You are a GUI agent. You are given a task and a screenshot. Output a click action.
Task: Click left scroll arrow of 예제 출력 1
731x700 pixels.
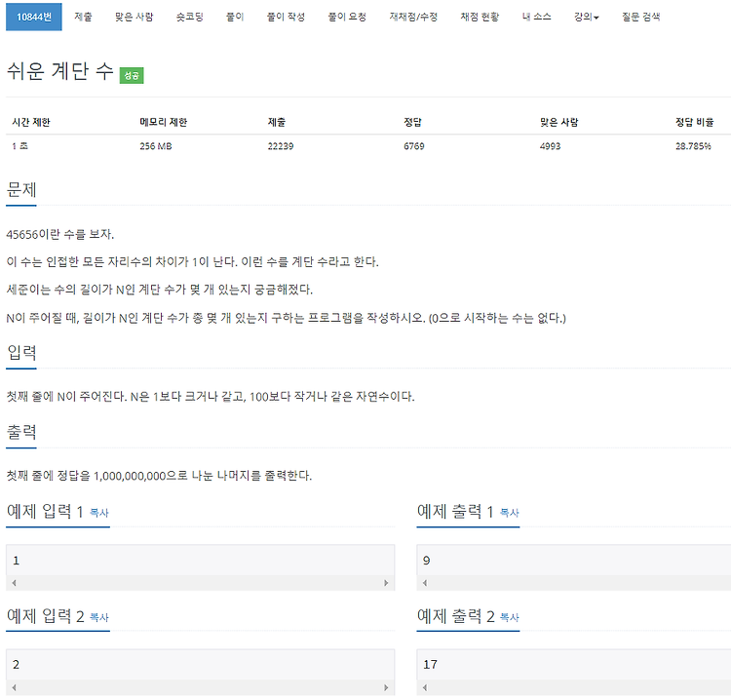pyautogui.click(x=425, y=583)
